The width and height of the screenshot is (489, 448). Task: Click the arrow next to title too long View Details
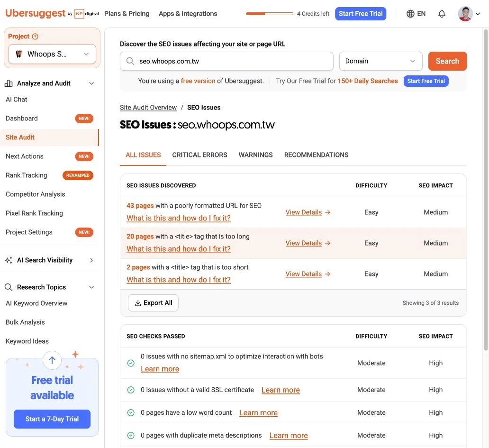[327, 243]
